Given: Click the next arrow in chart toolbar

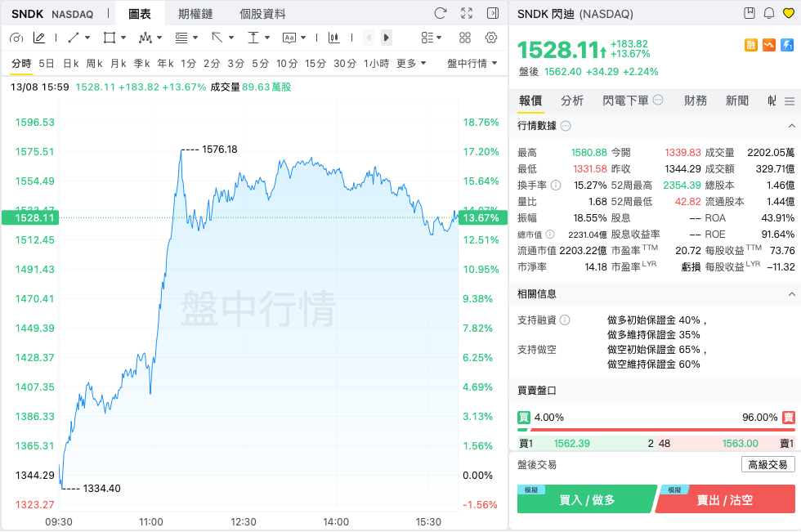Looking at the screenshot, I should pyautogui.click(x=386, y=38).
